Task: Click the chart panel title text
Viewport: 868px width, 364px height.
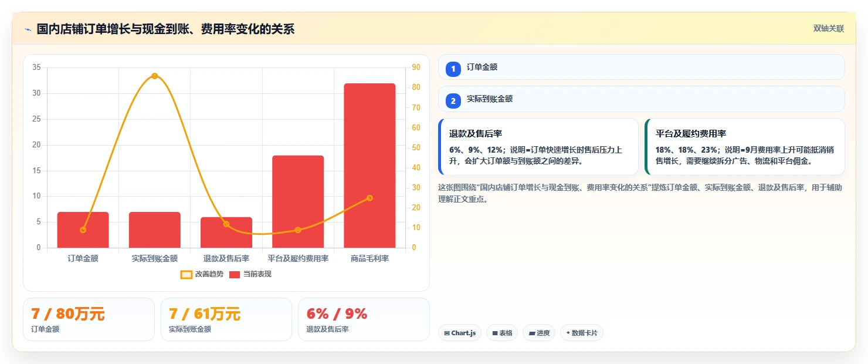Action: (x=165, y=29)
